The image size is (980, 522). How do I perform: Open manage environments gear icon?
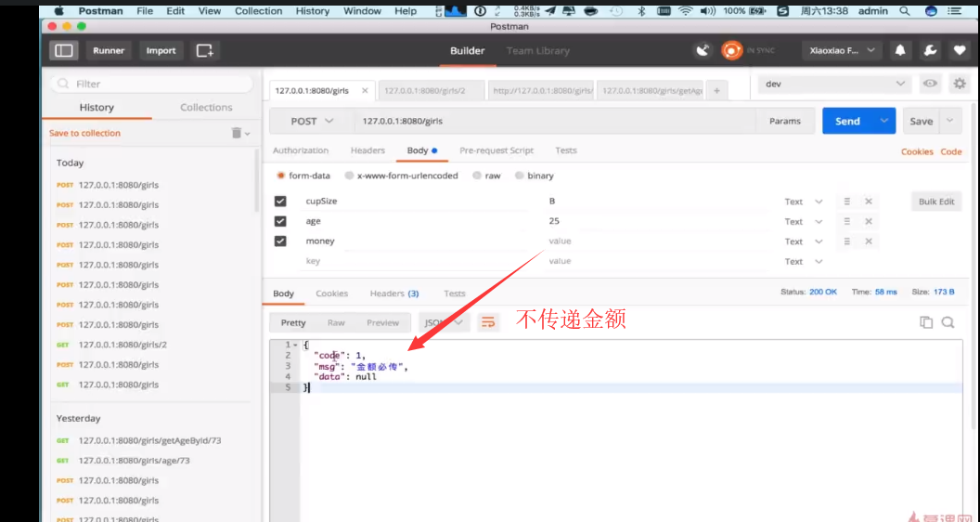pos(960,84)
